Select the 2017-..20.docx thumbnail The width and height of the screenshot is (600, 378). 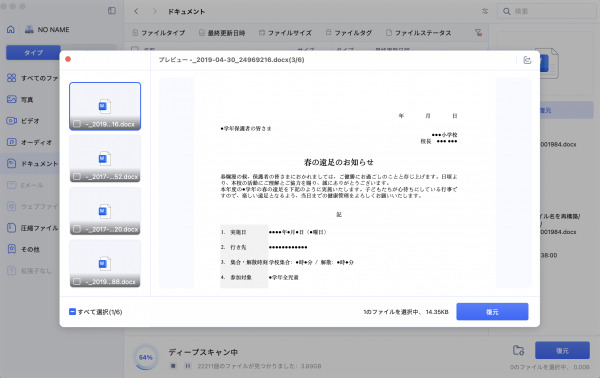tap(105, 211)
